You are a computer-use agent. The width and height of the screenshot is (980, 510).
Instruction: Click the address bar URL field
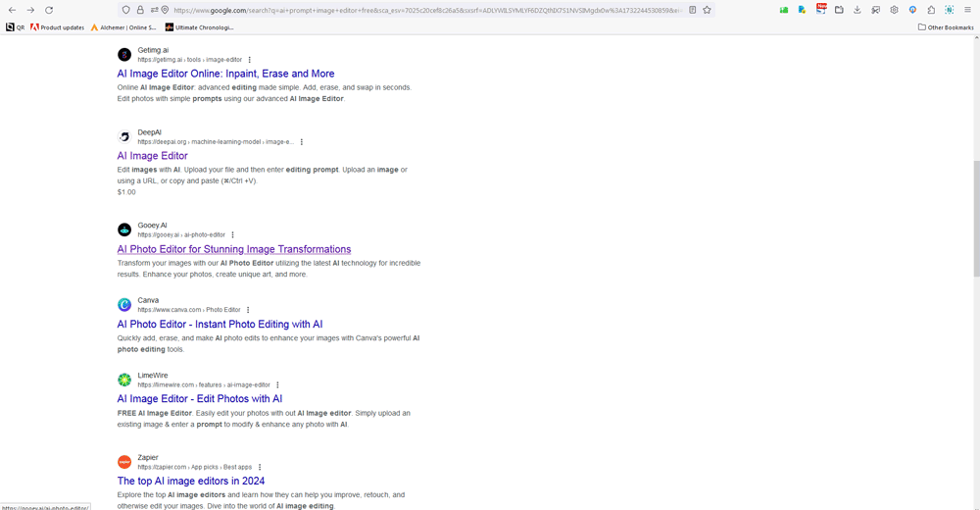click(x=427, y=10)
